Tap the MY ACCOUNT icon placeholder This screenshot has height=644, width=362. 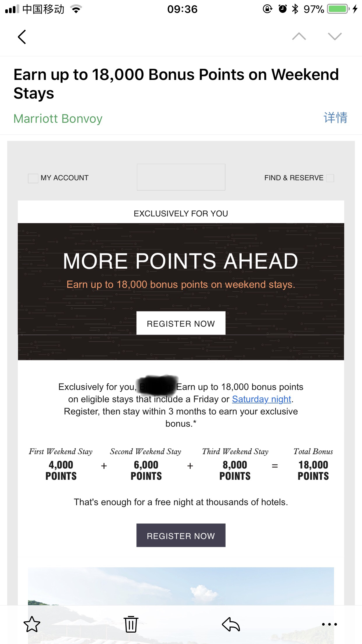coord(33,178)
